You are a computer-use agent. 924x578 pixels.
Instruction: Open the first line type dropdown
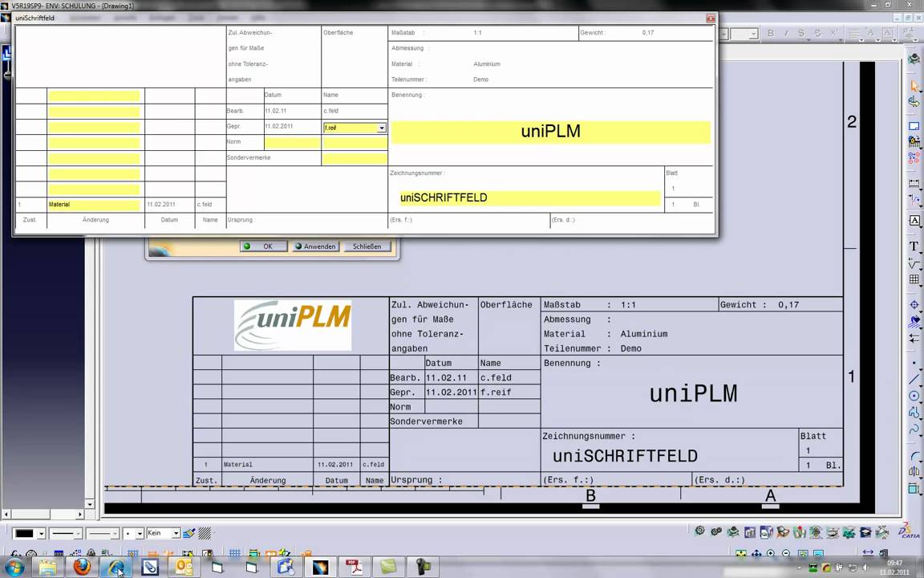(78, 534)
